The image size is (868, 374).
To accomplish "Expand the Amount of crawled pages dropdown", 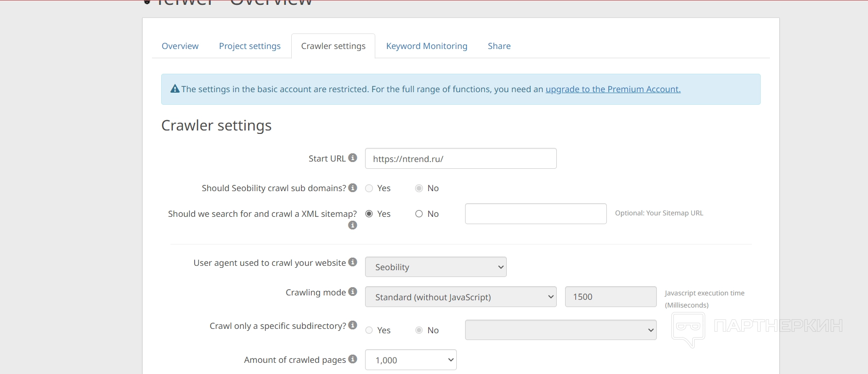I will [x=411, y=360].
